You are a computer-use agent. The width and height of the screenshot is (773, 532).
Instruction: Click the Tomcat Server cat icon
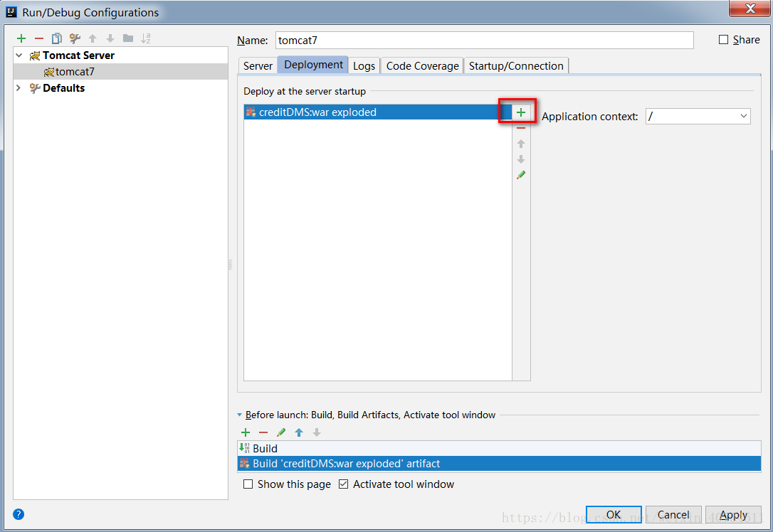tap(34, 55)
